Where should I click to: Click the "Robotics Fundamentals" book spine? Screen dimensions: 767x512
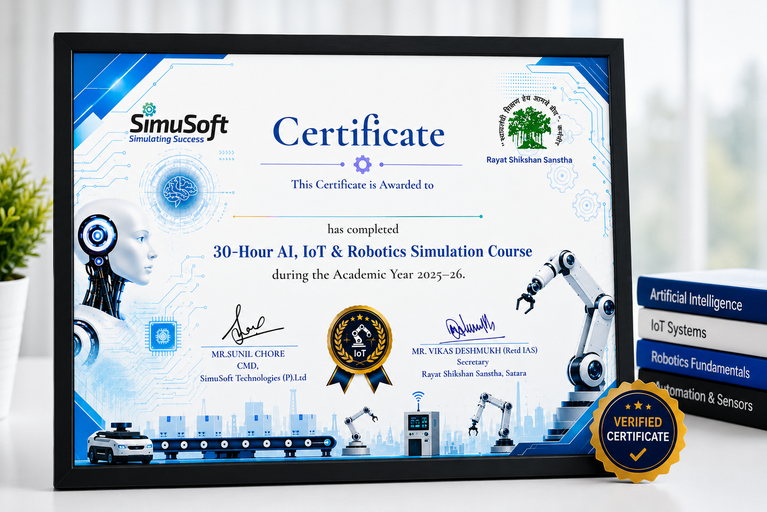tap(702, 364)
